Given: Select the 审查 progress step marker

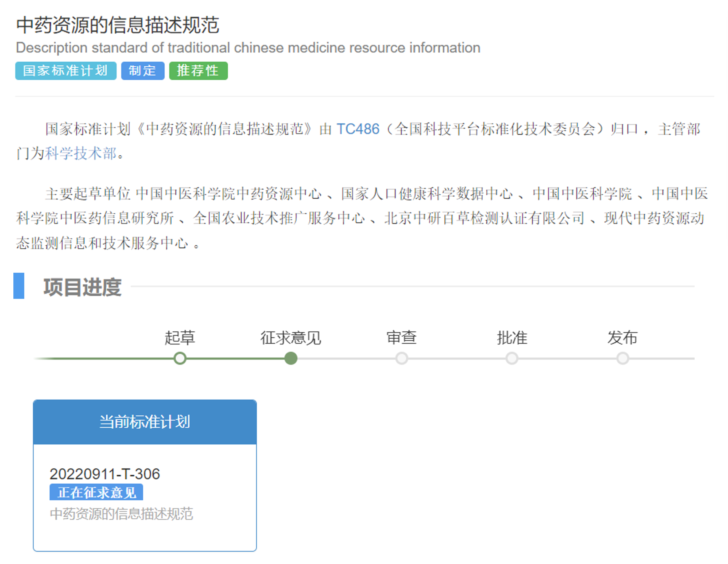Looking at the screenshot, I should 401,358.
